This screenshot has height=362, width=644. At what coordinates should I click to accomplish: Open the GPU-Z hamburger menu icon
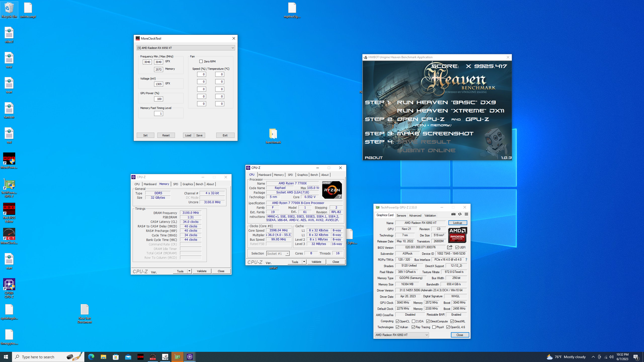466,214
